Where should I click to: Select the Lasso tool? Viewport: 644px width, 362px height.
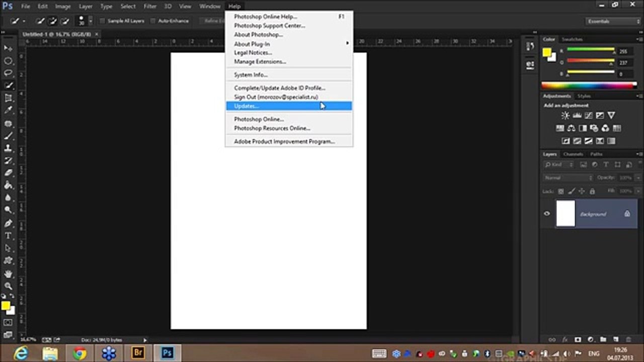coord(8,73)
